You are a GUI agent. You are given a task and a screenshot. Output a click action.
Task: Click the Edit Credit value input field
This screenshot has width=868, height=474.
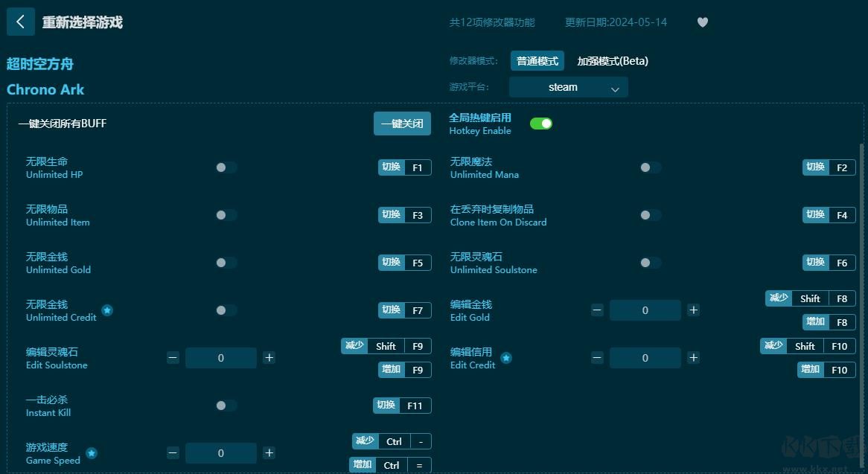click(x=645, y=358)
